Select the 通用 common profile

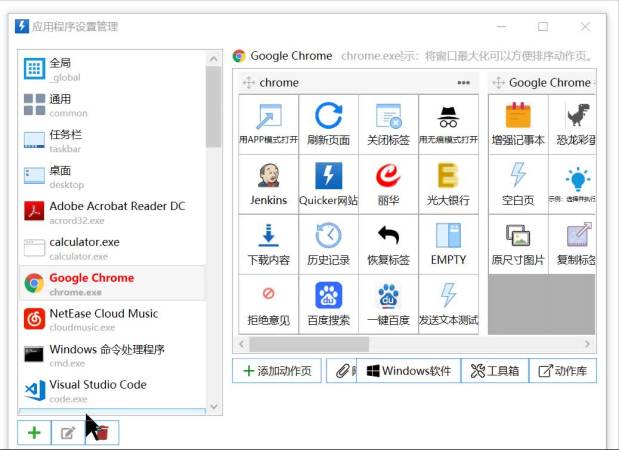point(112,105)
